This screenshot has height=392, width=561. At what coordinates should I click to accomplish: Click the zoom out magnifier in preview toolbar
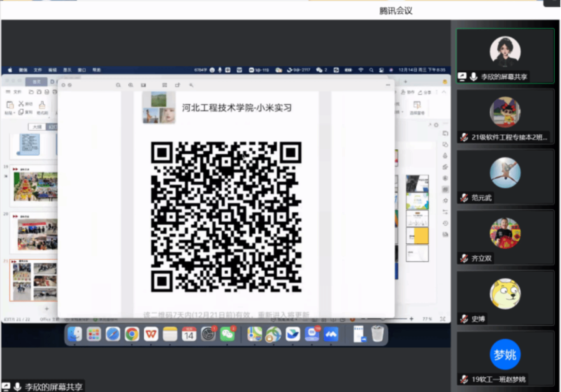[x=118, y=85]
